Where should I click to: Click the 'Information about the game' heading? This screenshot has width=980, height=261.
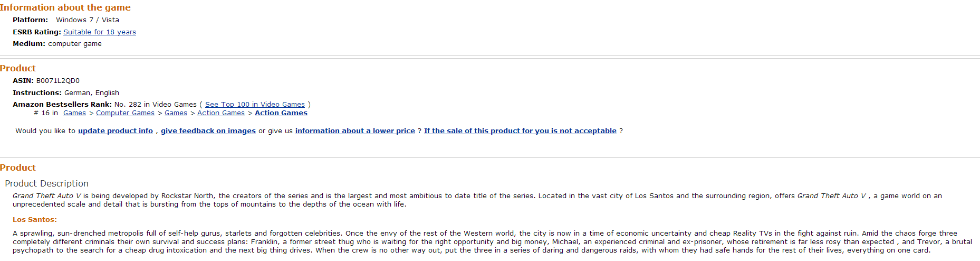click(x=65, y=7)
